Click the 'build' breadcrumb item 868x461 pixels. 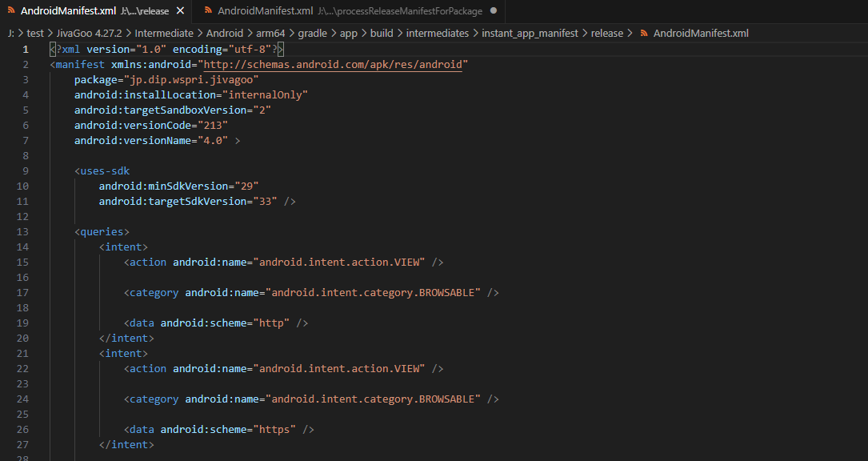pos(381,34)
